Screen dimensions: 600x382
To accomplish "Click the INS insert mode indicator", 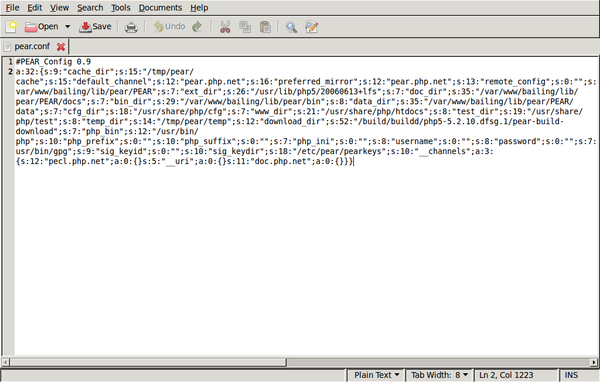I will click(571, 375).
